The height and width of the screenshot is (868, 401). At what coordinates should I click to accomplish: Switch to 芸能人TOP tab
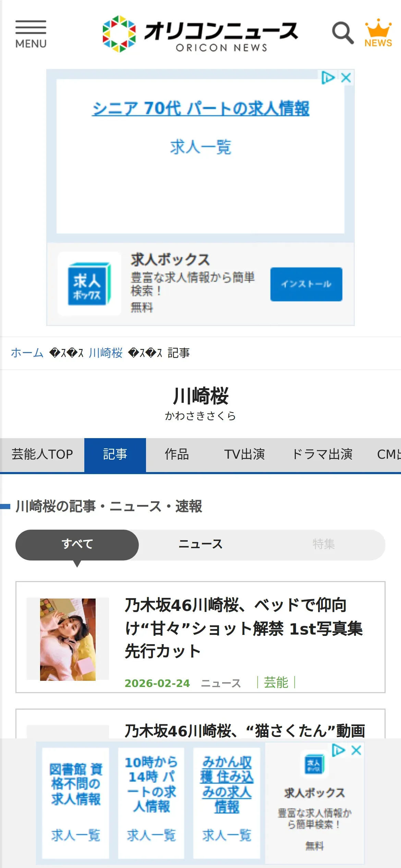coord(42,455)
